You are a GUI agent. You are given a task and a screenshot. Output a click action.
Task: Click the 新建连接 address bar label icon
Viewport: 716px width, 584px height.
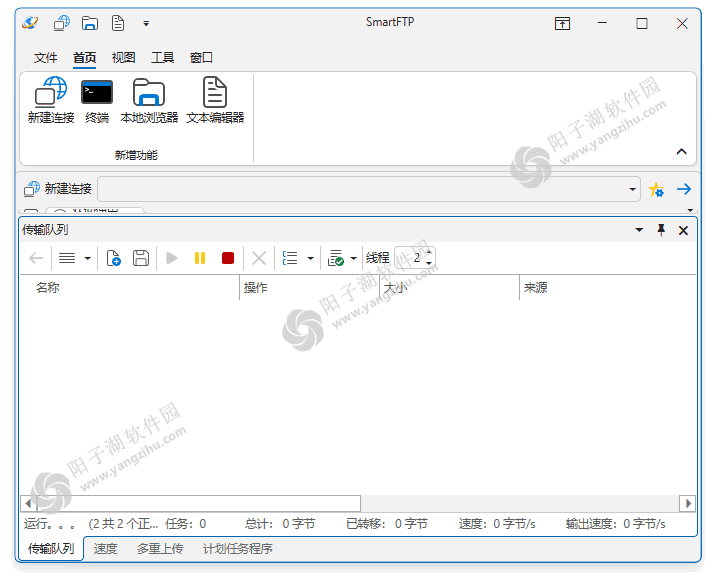tap(32, 189)
